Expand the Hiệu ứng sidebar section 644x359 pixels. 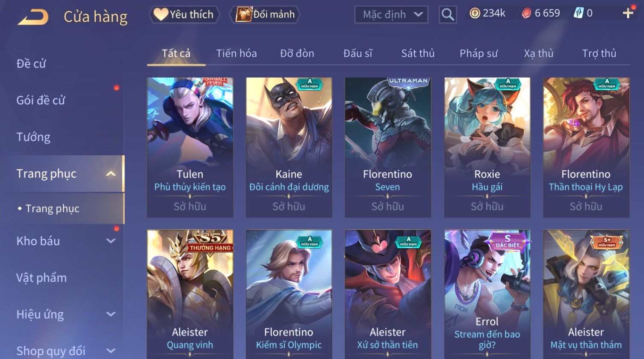111,314
